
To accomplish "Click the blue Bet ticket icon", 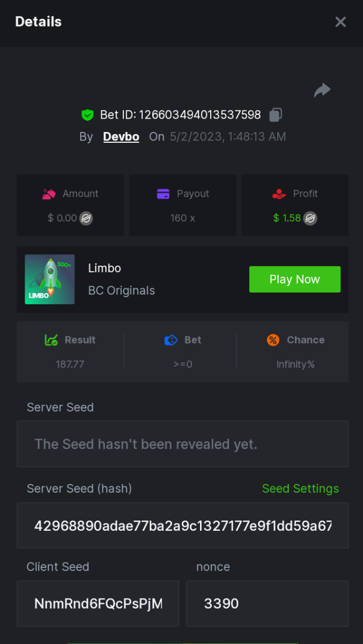I will coord(171,340).
